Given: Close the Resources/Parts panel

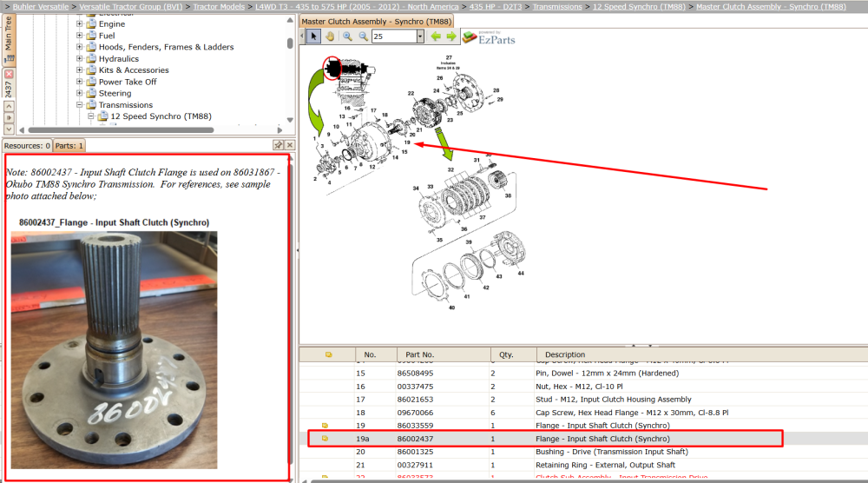Looking at the screenshot, I should (290, 145).
